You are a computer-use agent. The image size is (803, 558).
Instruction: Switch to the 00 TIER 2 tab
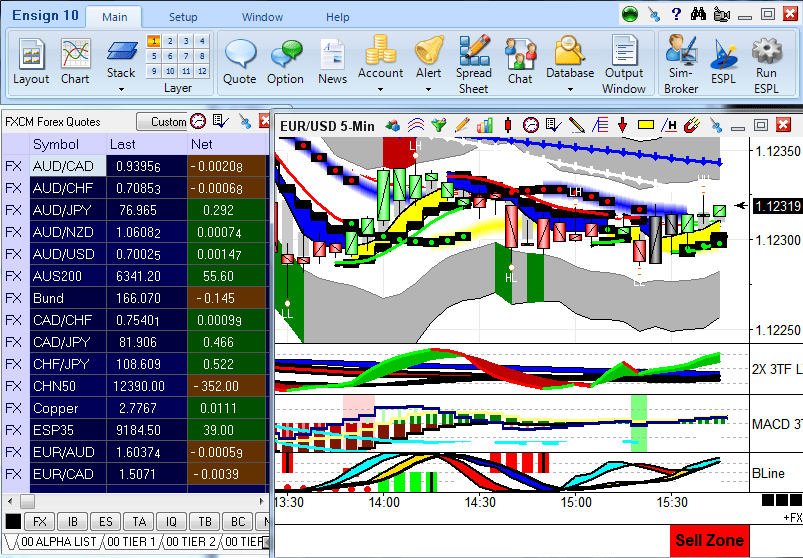pyautogui.click(x=192, y=542)
